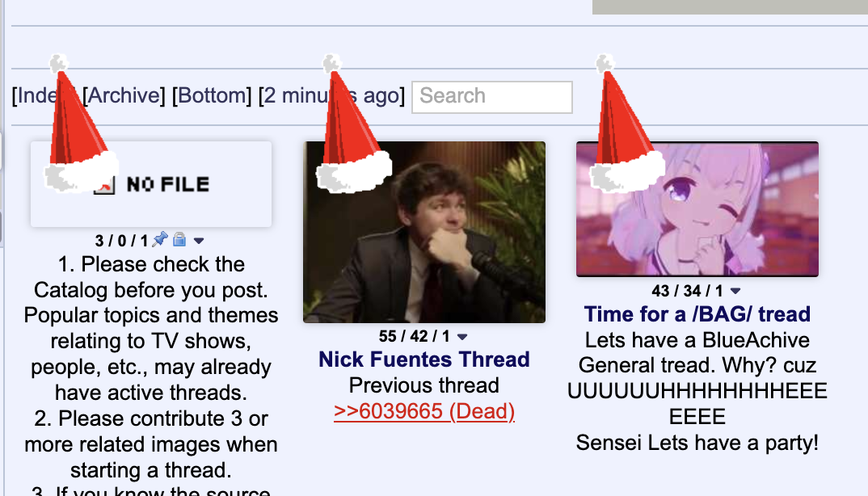Open dropdown arrow next to 43 / 34 / 1

pos(735,291)
